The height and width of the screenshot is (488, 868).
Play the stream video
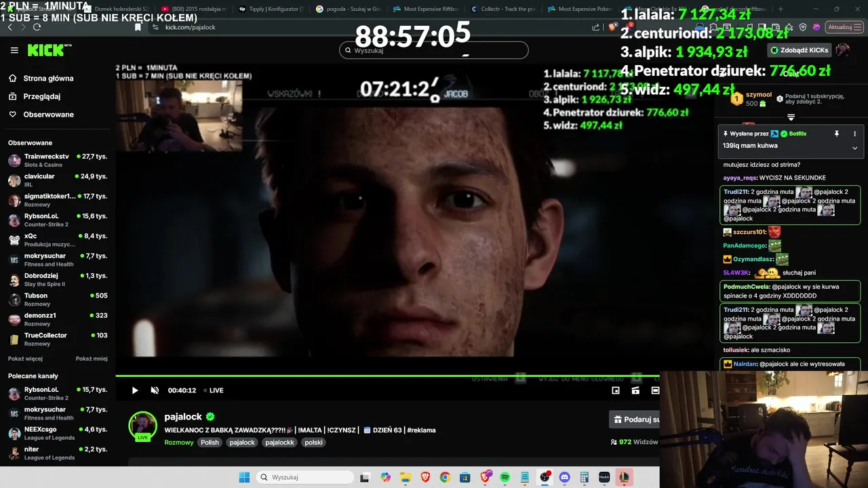pos(134,390)
